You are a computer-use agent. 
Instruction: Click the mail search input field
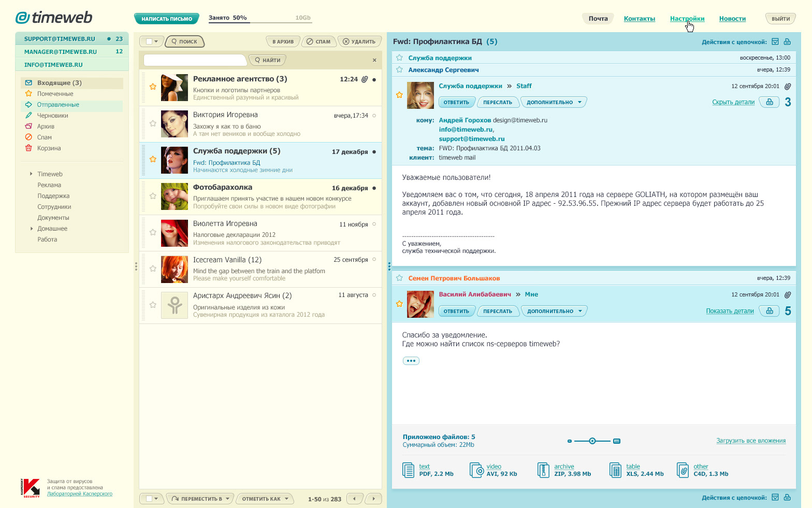(x=195, y=60)
